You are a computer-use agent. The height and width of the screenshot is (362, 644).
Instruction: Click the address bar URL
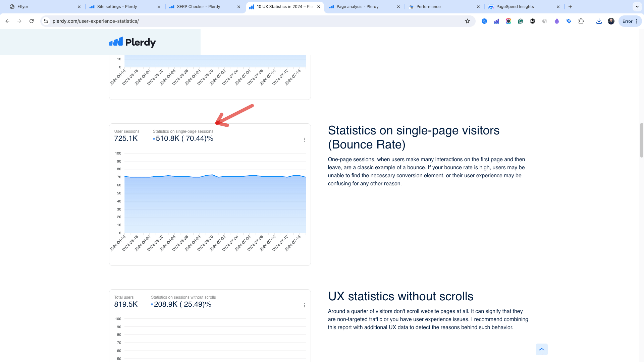coord(96,21)
